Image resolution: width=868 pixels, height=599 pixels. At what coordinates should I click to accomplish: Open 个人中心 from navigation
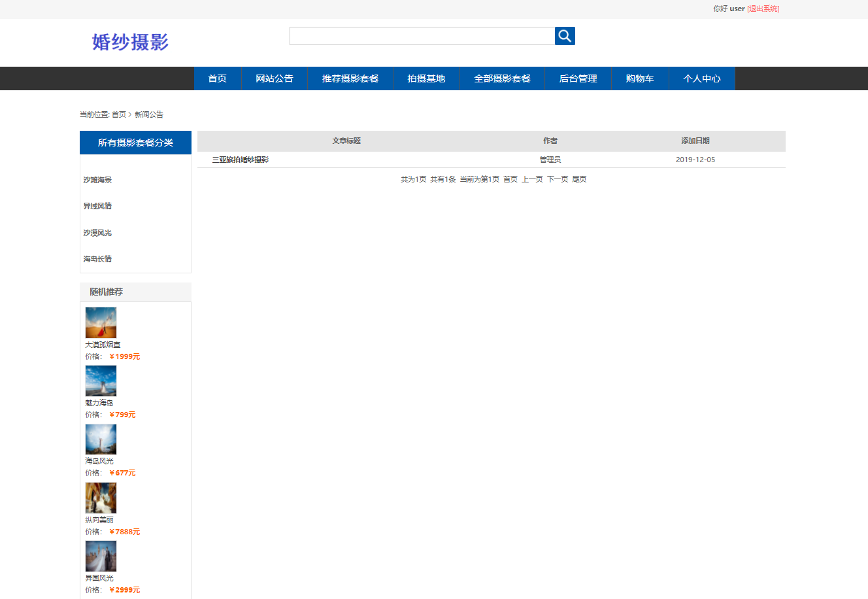[x=702, y=78]
